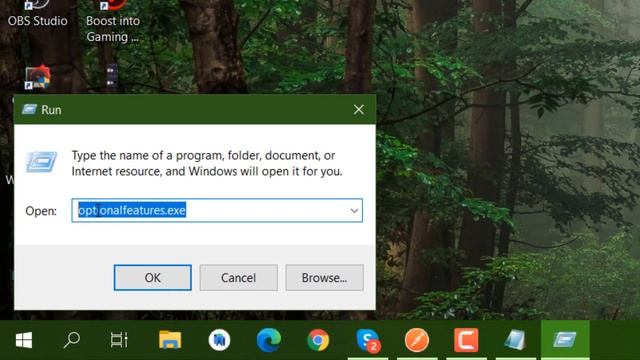Open Task View on the taskbar
The width and height of the screenshot is (640, 360).
click(x=119, y=340)
